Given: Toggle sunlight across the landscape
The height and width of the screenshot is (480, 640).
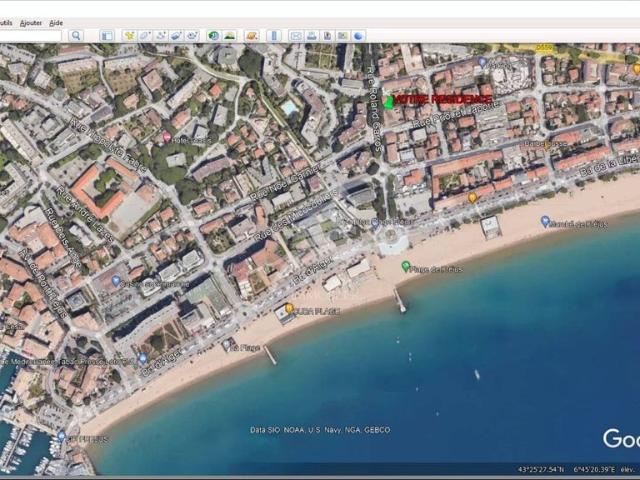Looking at the screenshot, I should pos(230,36).
